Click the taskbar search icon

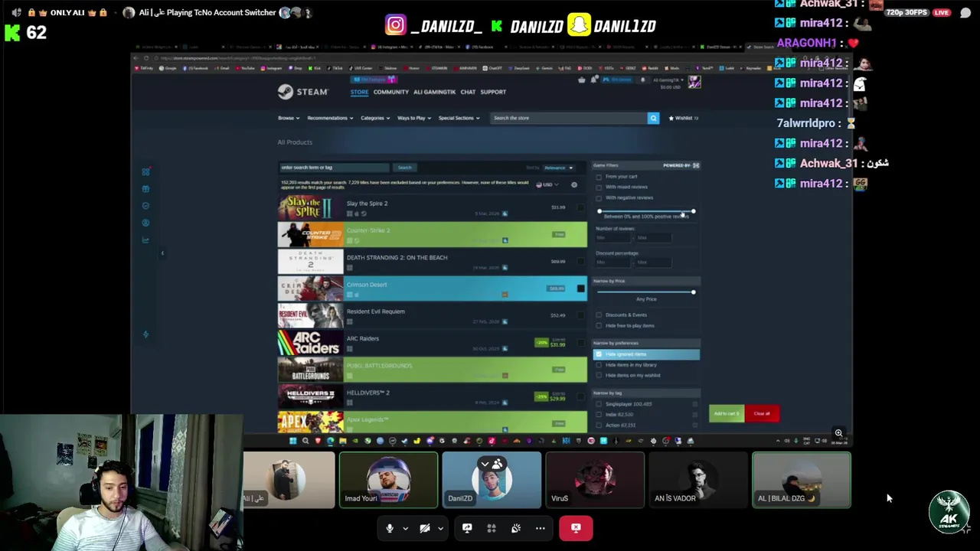[x=305, y=441]
